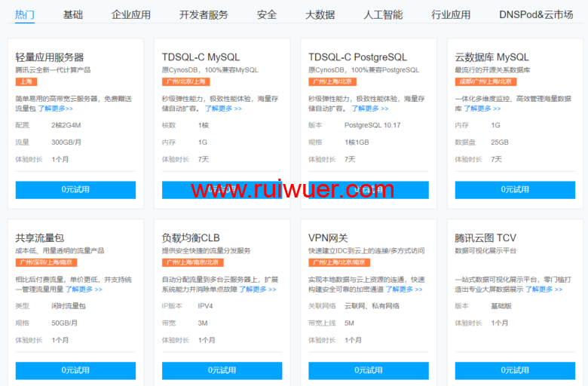Click 0元试用 for 轻量应用服务器
This screenshot has width=588, height=386.
pos(75,189)
